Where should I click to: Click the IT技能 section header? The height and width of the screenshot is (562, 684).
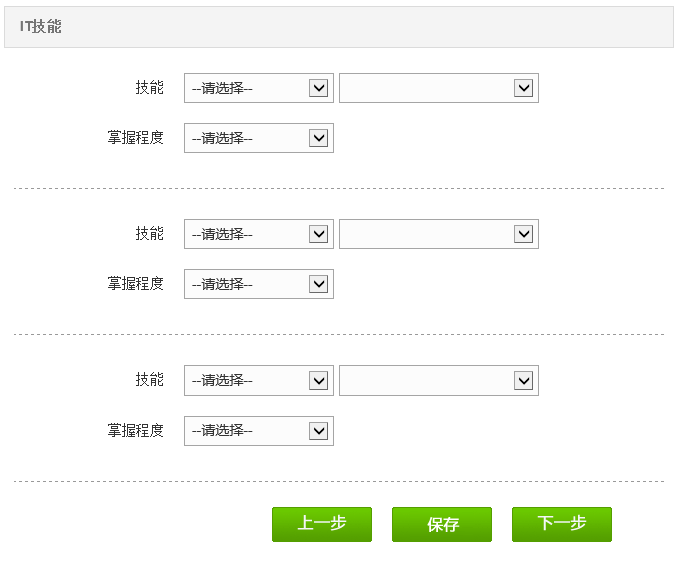coord(339,27)
